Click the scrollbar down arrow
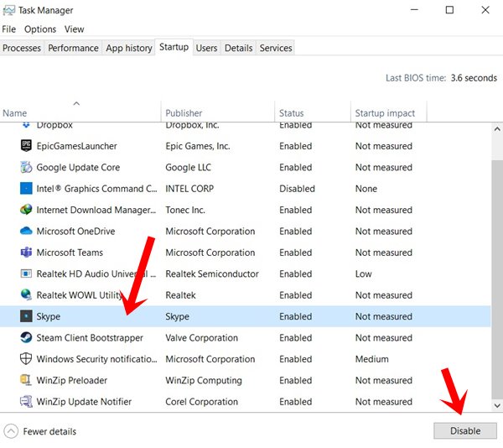 pyautogui.click(x=497, y=406)
